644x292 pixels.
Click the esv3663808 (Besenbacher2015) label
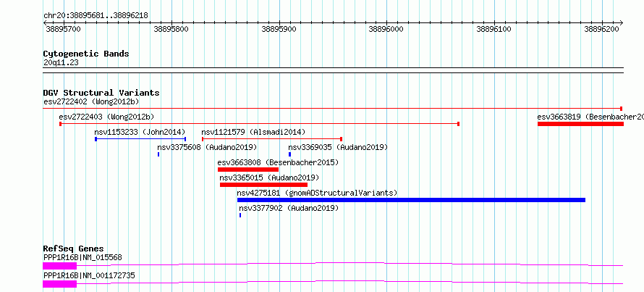coord(278,162)
